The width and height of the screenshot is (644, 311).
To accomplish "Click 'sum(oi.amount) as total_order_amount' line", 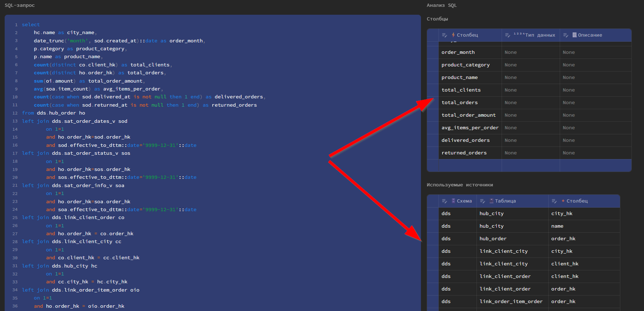I will 89,81.
